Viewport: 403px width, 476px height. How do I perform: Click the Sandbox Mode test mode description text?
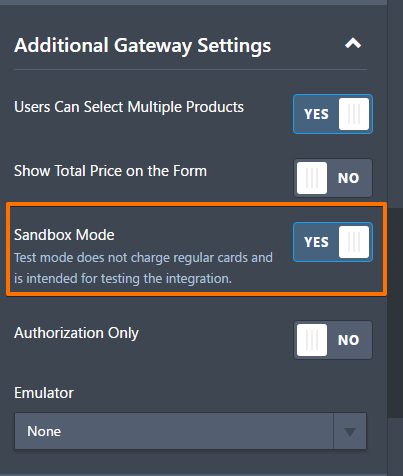(143, 268)
